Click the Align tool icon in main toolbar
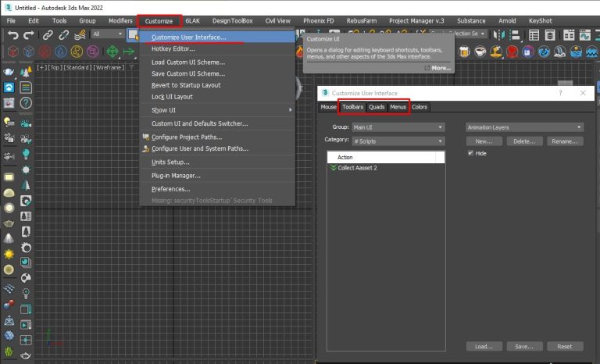 pos(516,35)
